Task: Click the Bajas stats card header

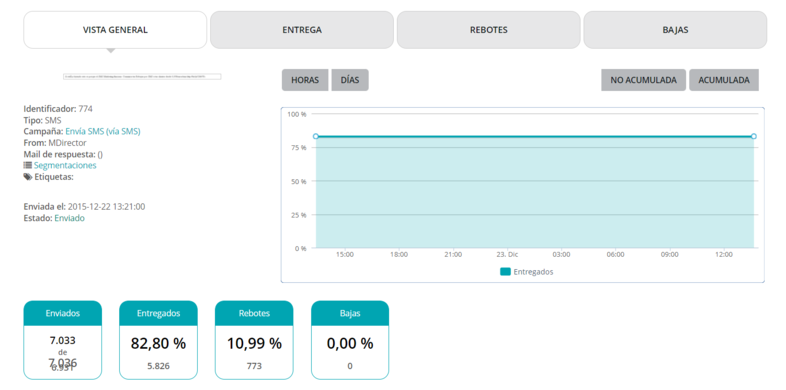Action: (x=350, y=313)
